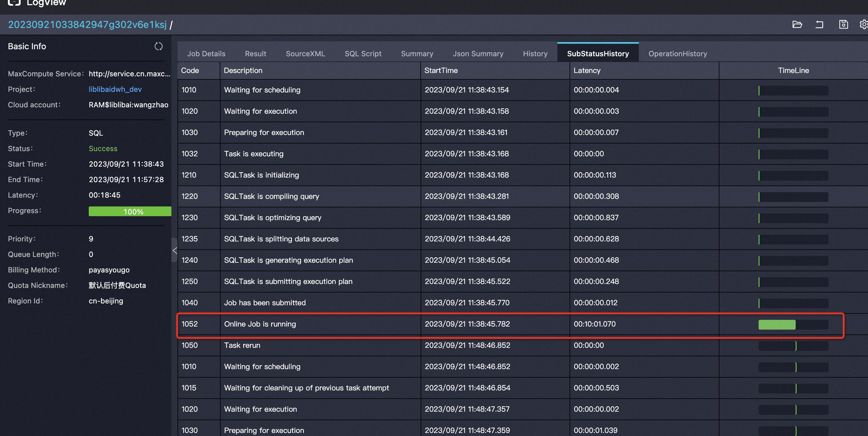Click 'SQLTask is optimizing query' description
The width and height of the screenshot is (868, 436).
[273, 217]
